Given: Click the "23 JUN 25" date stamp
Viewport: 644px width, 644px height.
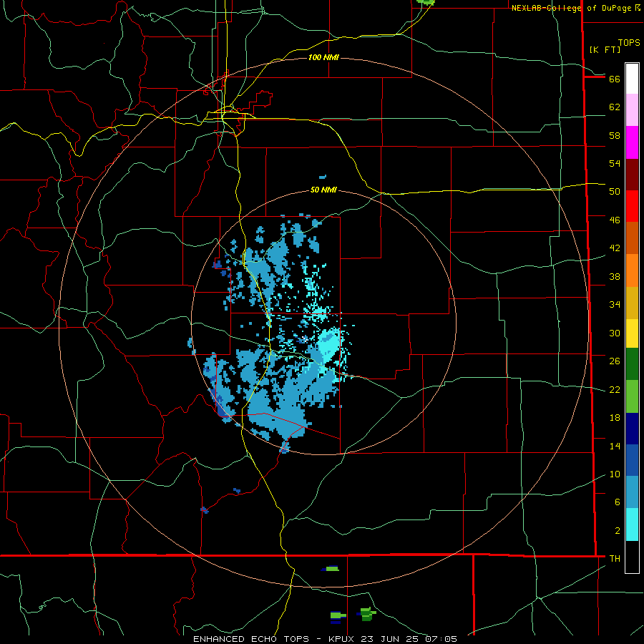Looking at the screenshot, I should [391, 639].
